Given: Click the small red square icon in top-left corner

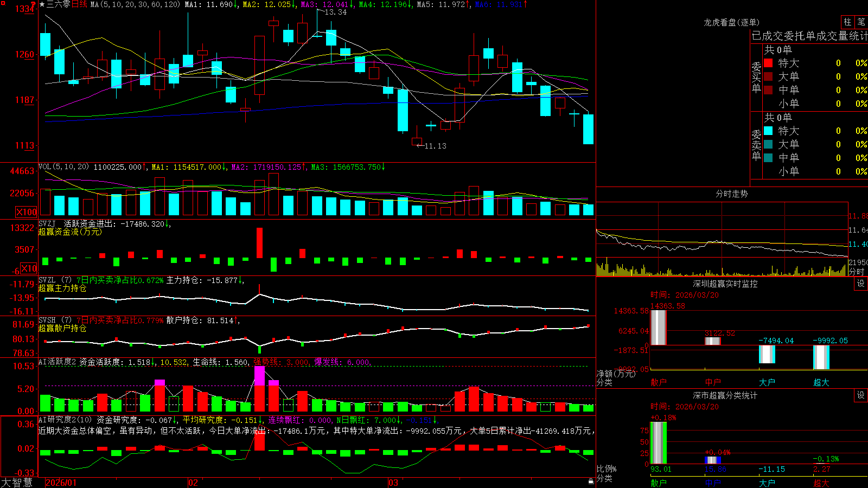Looking at the screenshot, I should point(2,2).
